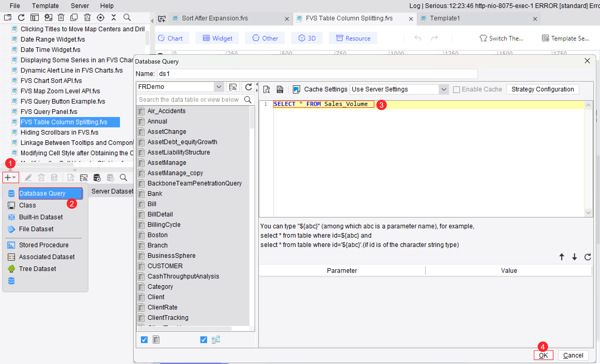Click the connection edit icon beside FRDemo
Image resolution: width=600 pixels, height=364 pixels.
pos(233,87)
